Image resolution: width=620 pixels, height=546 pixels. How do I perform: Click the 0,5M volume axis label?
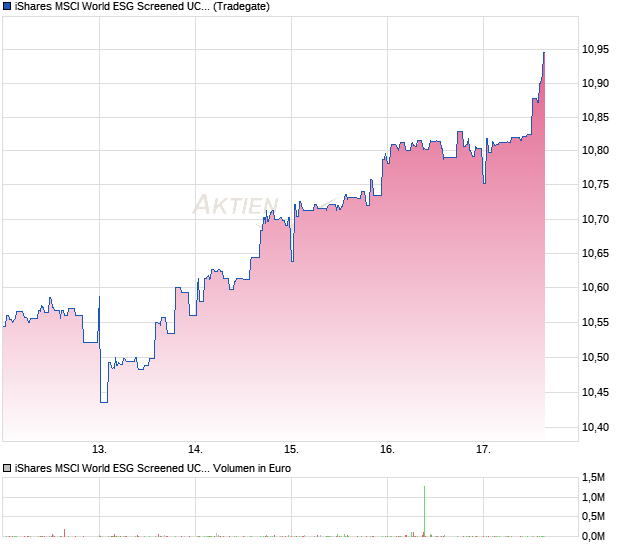point(593,516)
